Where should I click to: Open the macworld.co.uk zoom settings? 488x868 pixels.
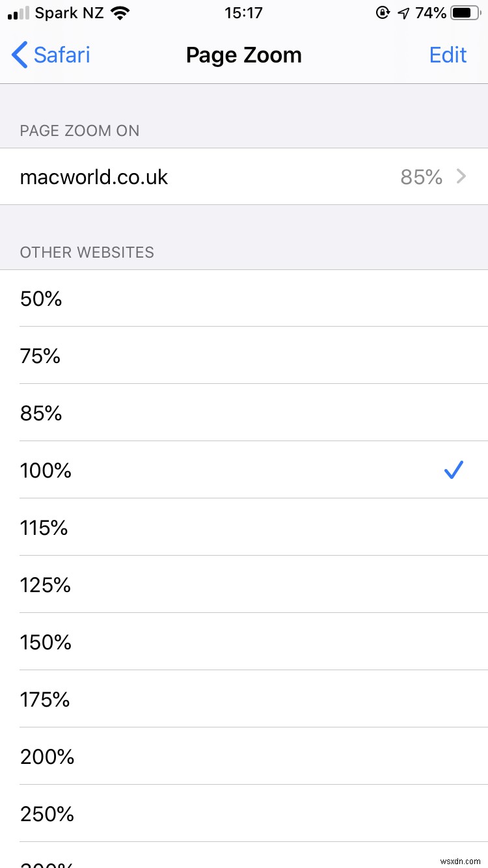244,176
